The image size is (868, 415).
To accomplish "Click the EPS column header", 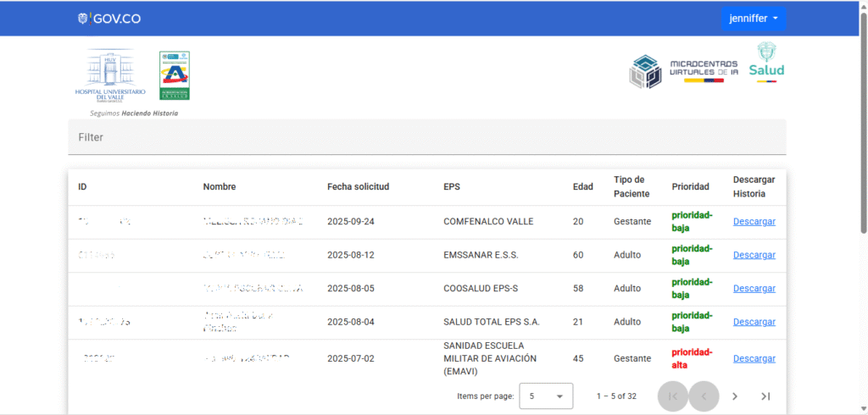I will [x=452, y=187].
